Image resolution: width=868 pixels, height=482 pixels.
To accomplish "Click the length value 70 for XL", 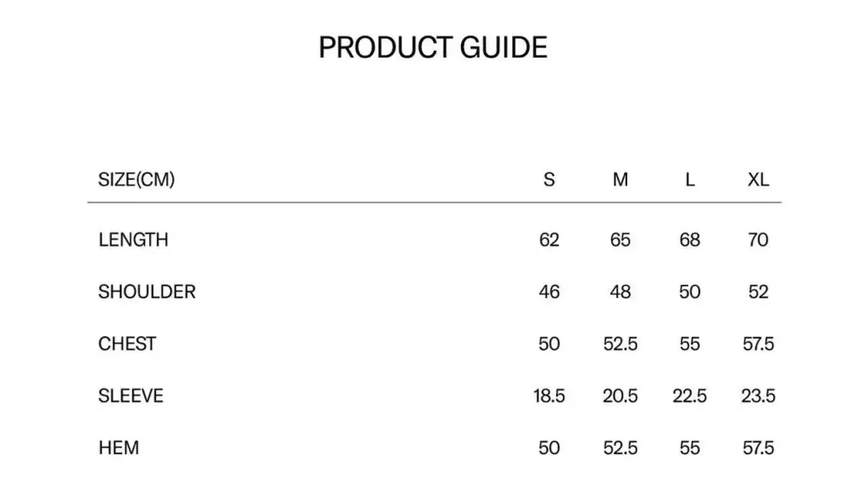I will [758, 240].
